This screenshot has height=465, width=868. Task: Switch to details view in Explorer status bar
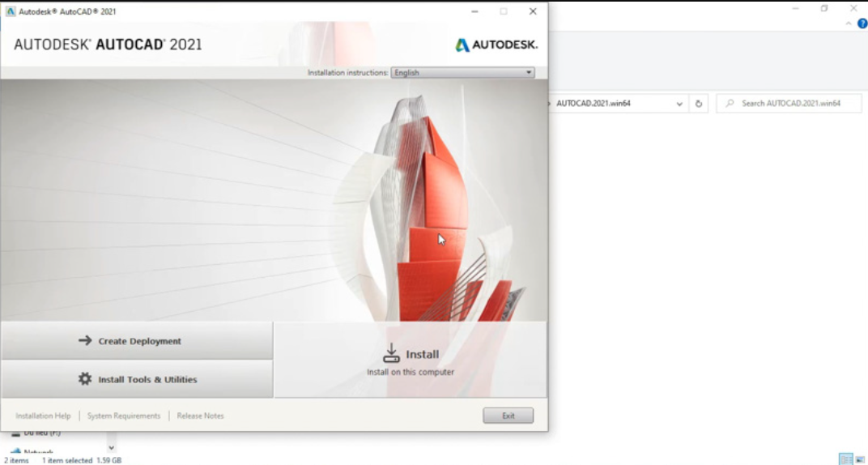click(845, 459)
